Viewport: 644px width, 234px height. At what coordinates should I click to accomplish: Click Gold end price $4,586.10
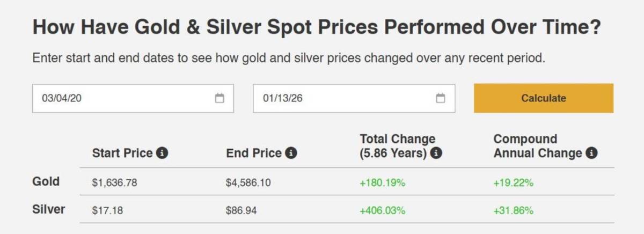(x=248, y=183)
